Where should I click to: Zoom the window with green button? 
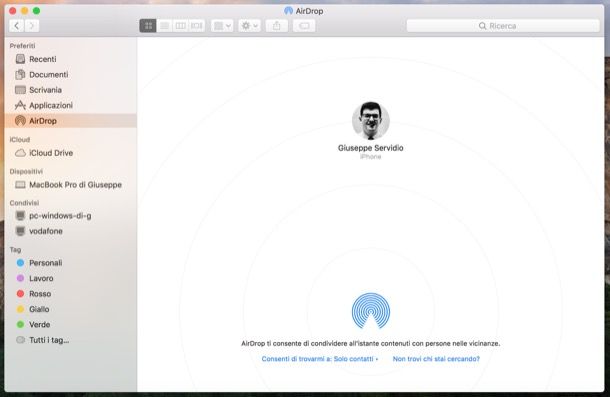click(x=36, y=11)
